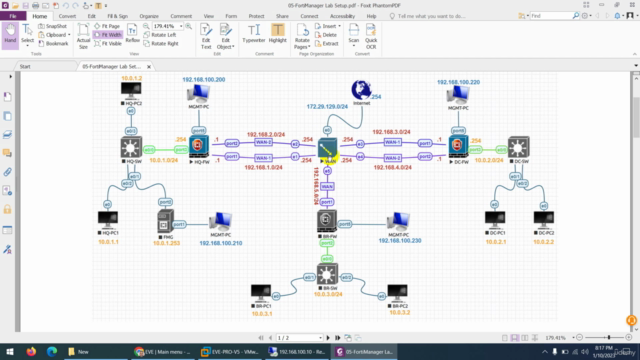Close the 05-FortiManager Lab Setup tab
640x360 pixels.
pos(149,66)
